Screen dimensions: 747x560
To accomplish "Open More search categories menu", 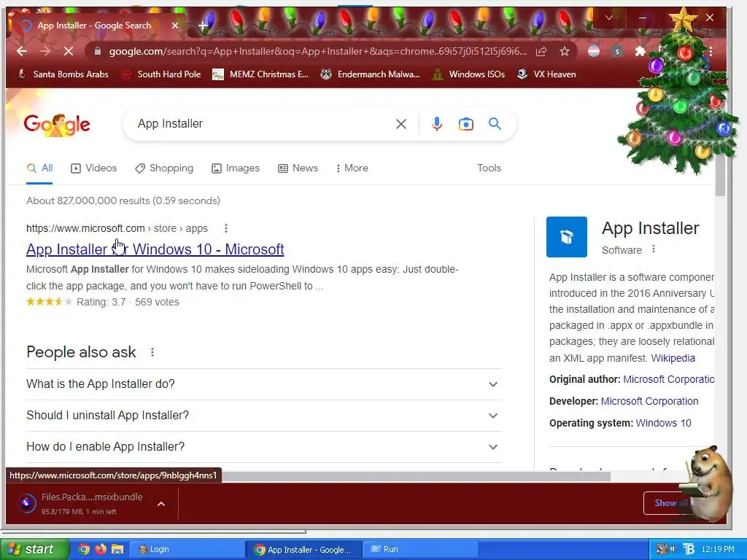I will pos(352,168).
